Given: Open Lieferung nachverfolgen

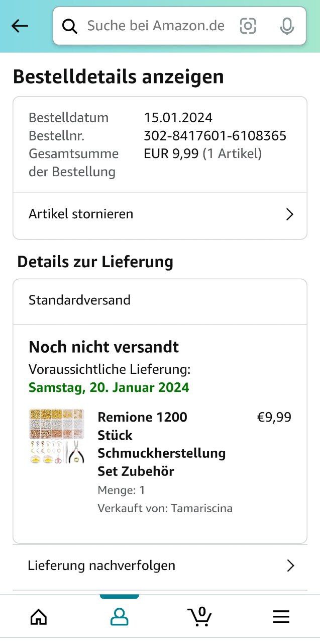Looking at the screenshot, I should point(101,566).
